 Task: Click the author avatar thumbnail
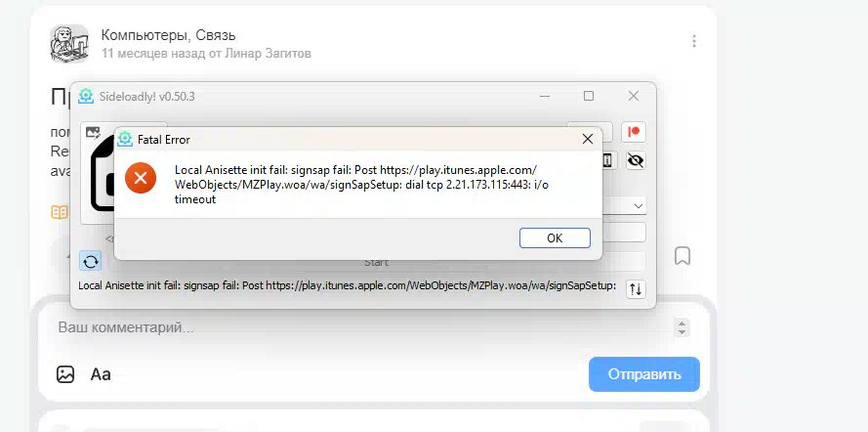coord(69,43)
